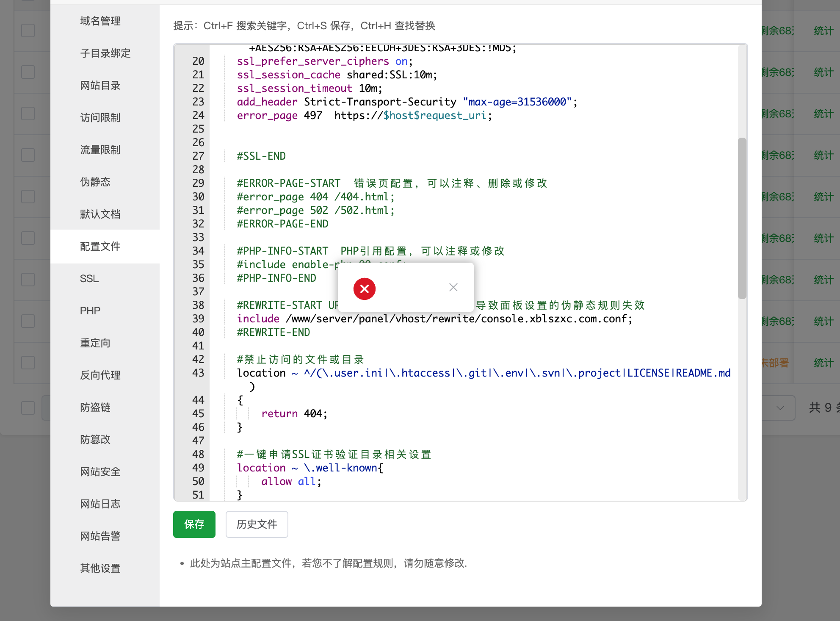The width and height of the screenshot is (840, 621).
Task: Tick the first site row checkbox behind dialog
Action: tap(28, 30)
